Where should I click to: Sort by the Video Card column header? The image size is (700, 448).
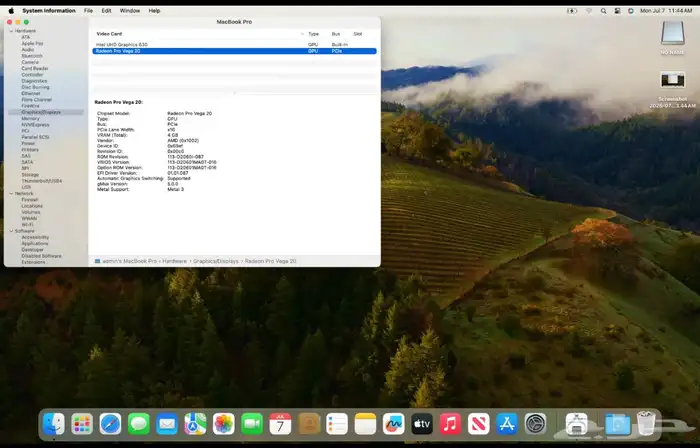click(108, 33)
